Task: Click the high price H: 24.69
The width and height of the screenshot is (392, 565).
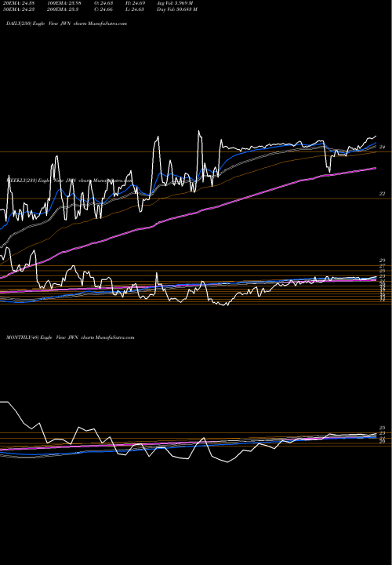Action: [135, 3]
